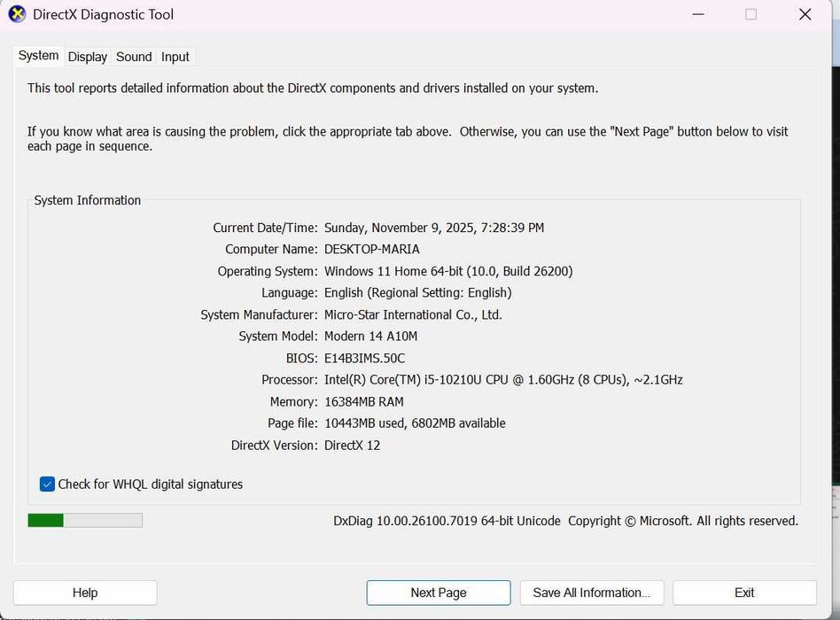Click the Computer Name value DESKTOP-MARIA

372,250
